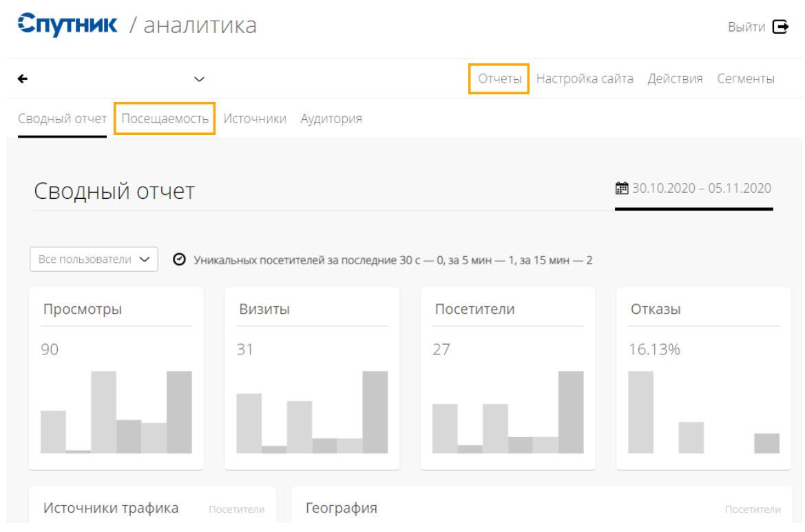Click the clock icon beside unique visitors
The height and width of the screenshot is (532, 805).
pos(178,260)
